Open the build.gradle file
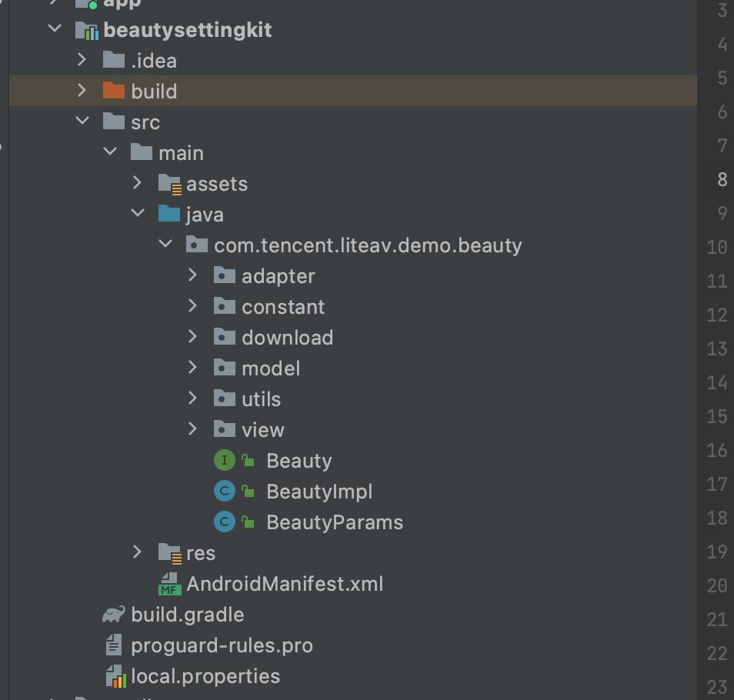Viewport: 734px width, 700px height. click(x=188, y=615)
